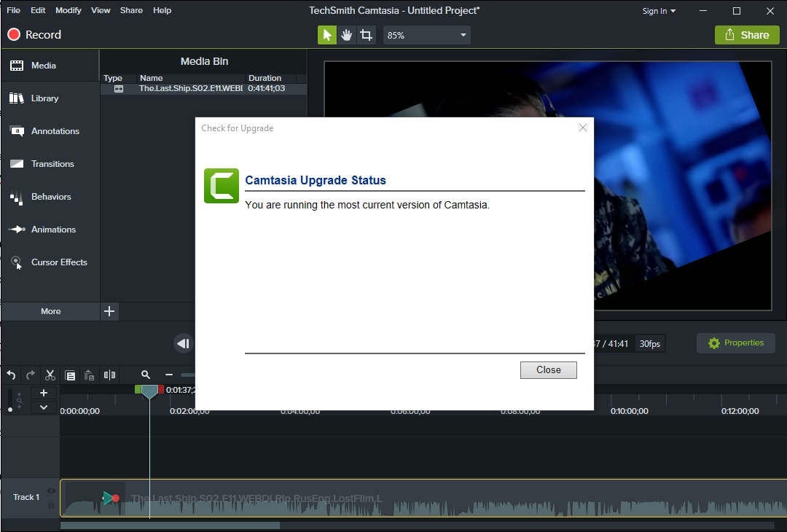Open the Properties panel
This screenshot has width=787, height=532.
tap(736, 343)
